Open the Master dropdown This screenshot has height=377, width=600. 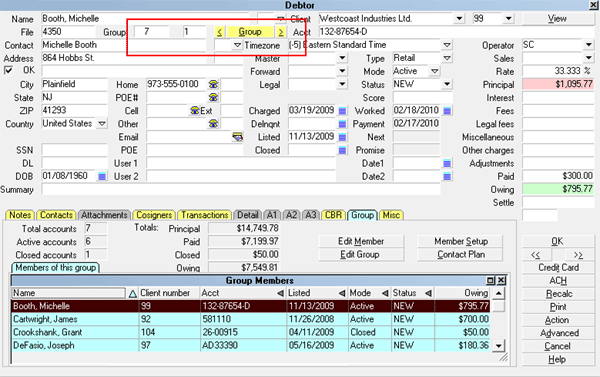[342, 58]
